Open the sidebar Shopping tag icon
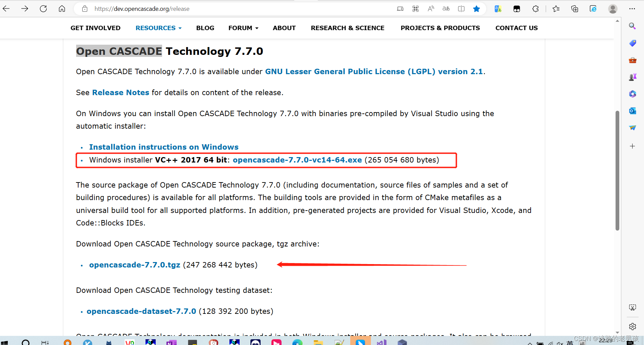644x345 pixels. (x=632, y=43)
